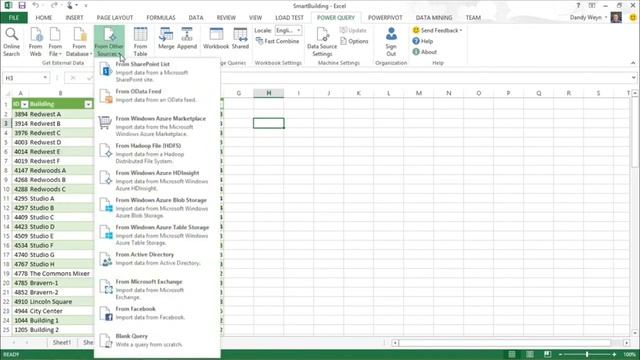The image size is (640, 360).
Task: Open Power Query Options
Action: pyautogui.click(x=354, y=41)
